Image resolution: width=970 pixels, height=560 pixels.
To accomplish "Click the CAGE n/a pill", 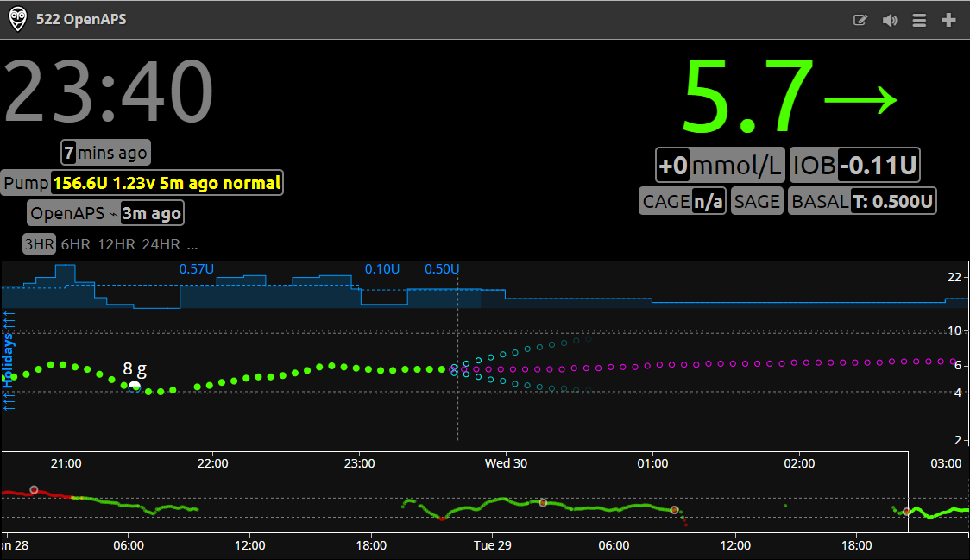I will coord(683,201).
